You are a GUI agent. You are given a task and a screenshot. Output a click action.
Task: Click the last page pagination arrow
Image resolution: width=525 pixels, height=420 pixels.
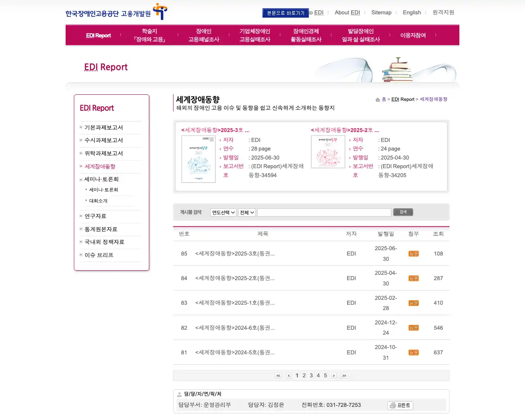[344, 375]
